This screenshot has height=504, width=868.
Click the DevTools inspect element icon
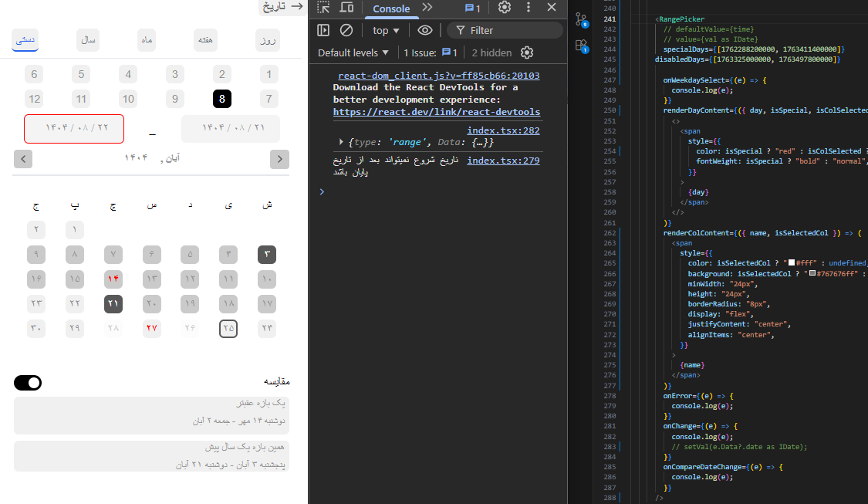[323, 8]
